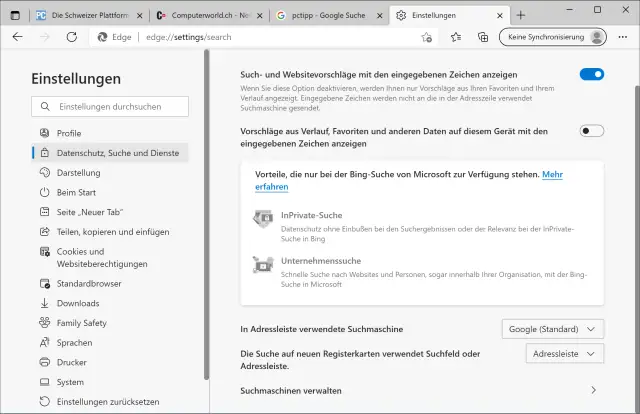640x414 pixels.
Task: Enable suggestions from Verlauf and Favoriten toggle
Action: click(591, 131)
